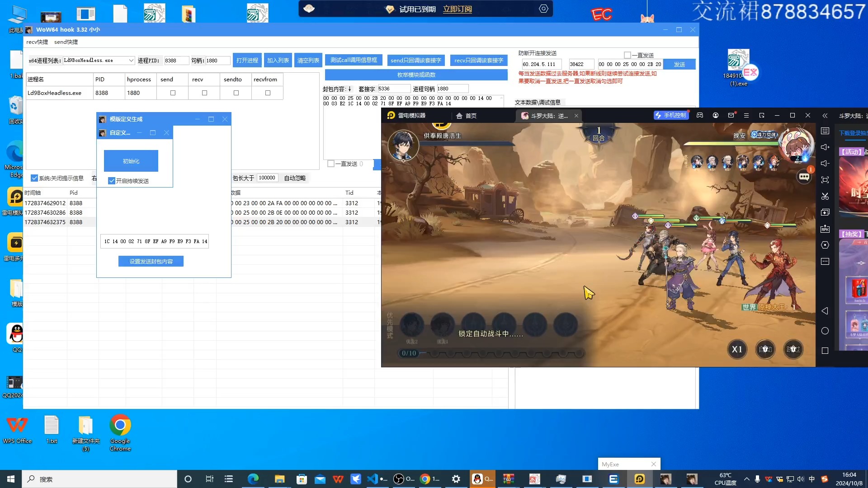Select log row with timestamp 1728374630286
Viewport: 868px width, 488px height.
tap(202, 212)
